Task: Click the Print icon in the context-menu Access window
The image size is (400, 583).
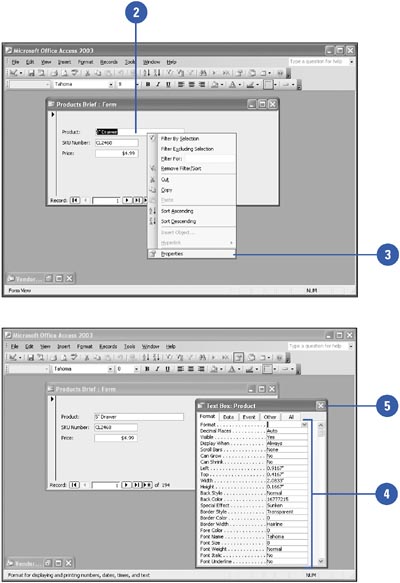Action: coord(54,73)
